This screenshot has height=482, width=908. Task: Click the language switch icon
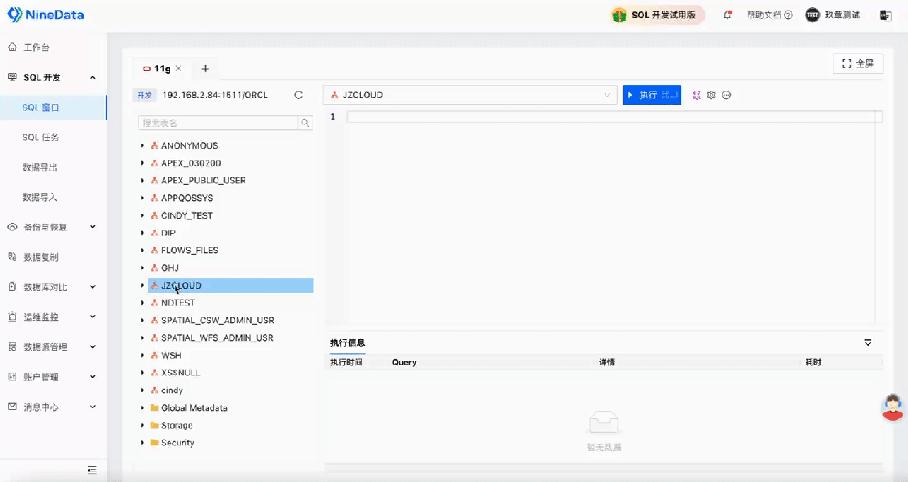[885, 15]
